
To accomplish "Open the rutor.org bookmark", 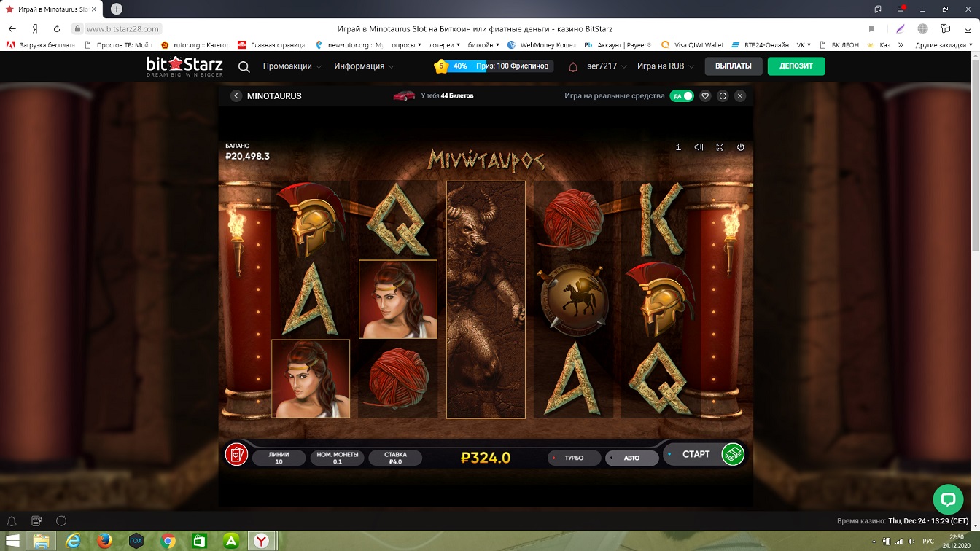I will [x=194, y=45].
